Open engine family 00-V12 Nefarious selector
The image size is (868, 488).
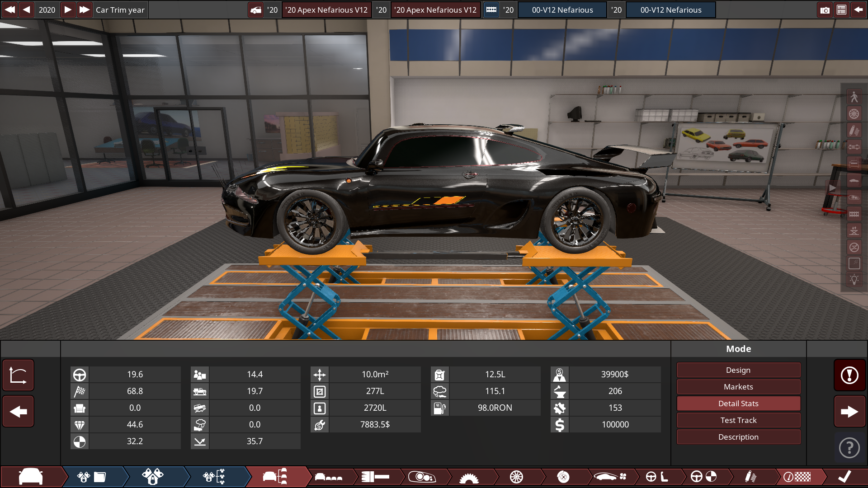562,9
